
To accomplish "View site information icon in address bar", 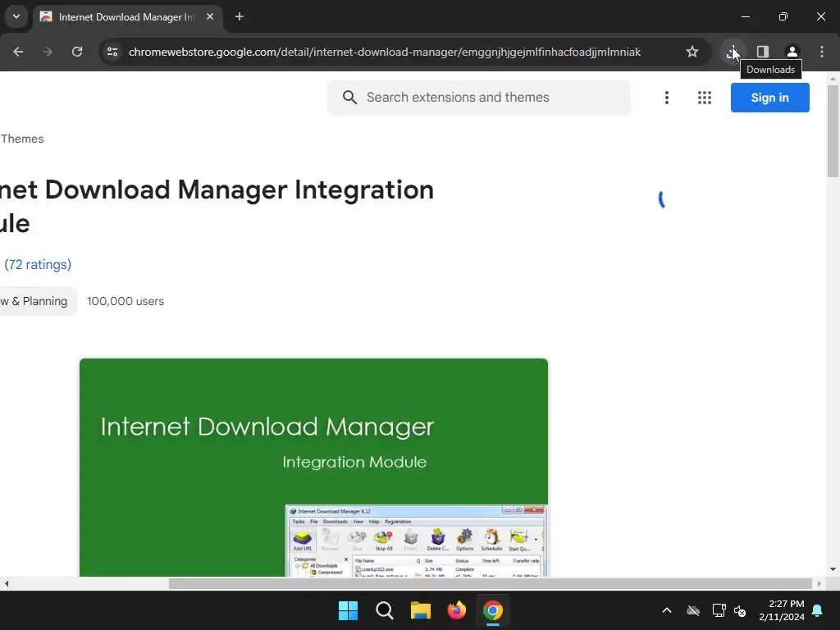I will click(112, 52).
